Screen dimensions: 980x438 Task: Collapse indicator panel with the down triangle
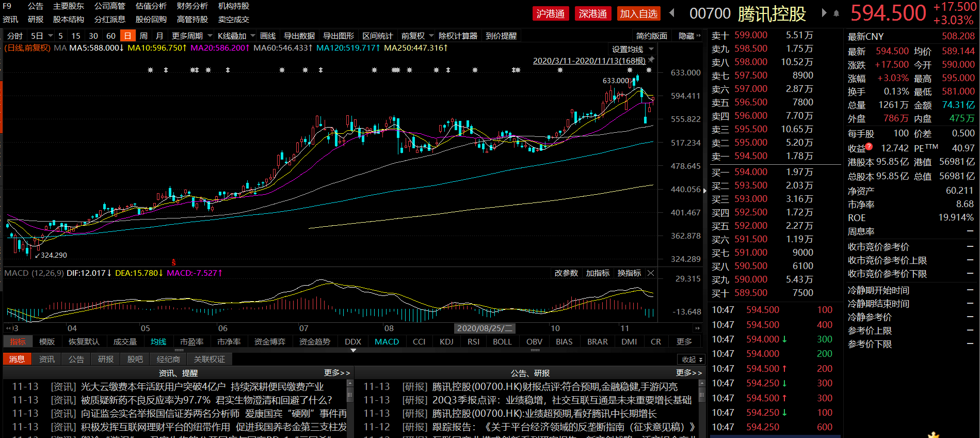pos(354,350)
